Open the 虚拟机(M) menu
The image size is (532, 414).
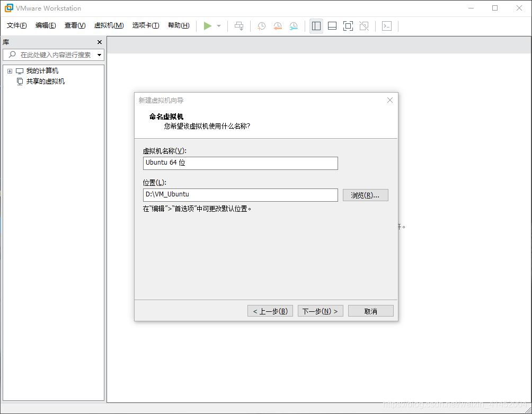coord(108,25)
